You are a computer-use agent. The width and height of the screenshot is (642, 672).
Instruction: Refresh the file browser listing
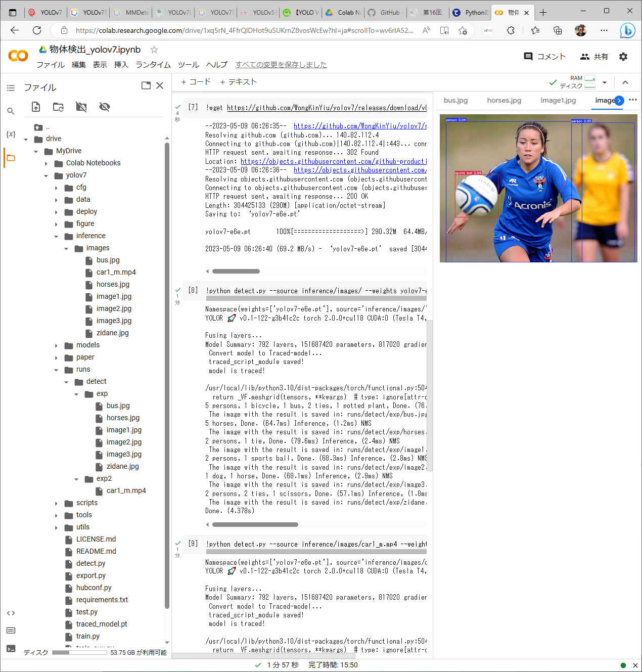point(59,107)
